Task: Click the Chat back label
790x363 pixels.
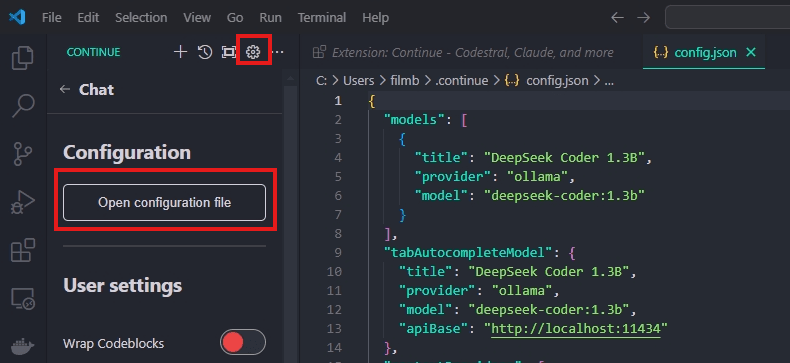Action: [96, 90]
